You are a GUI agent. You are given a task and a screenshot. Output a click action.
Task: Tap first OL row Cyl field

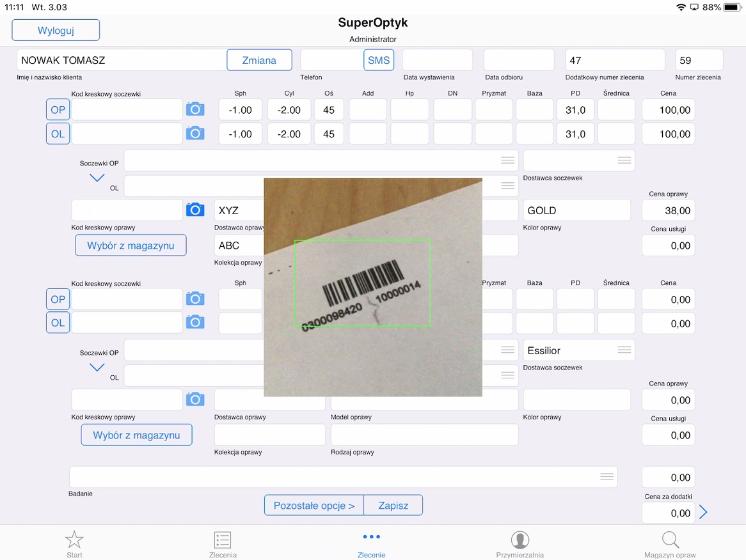pyautogui.click(x=289, y=134)
